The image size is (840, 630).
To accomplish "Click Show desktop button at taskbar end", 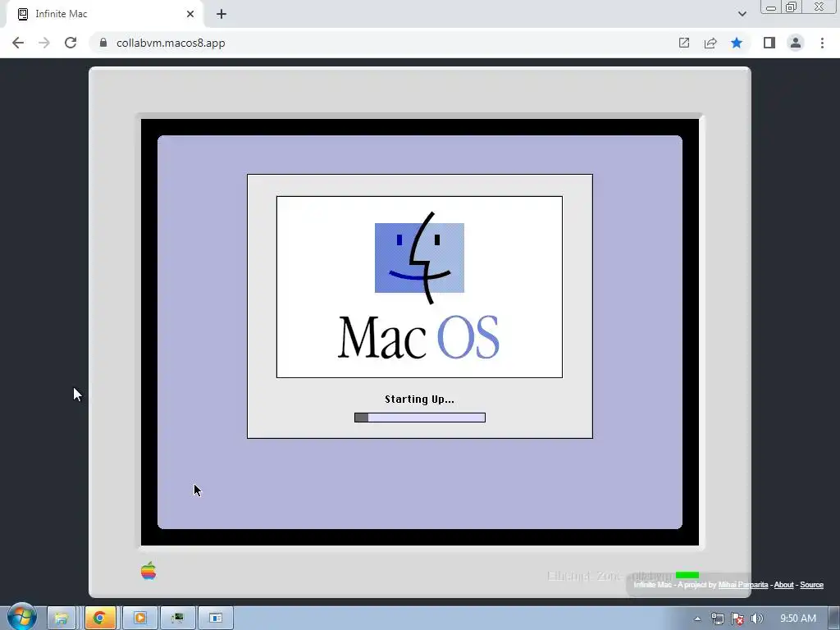I will [834, 618].
